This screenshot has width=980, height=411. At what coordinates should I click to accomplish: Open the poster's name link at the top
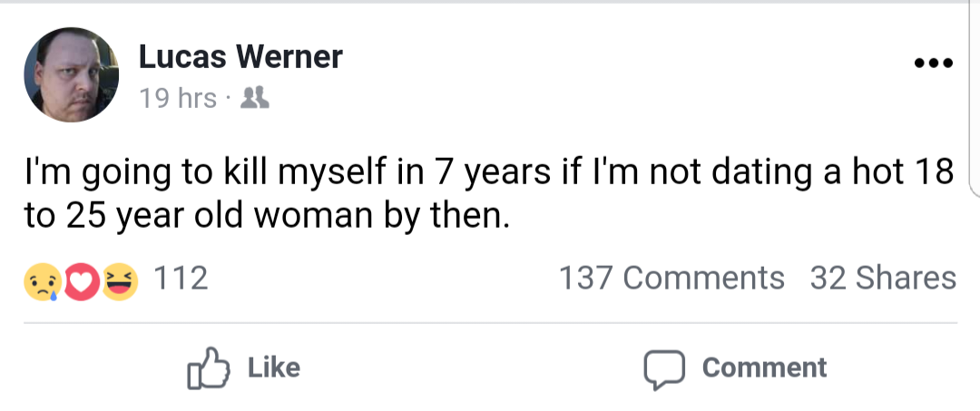240,57
